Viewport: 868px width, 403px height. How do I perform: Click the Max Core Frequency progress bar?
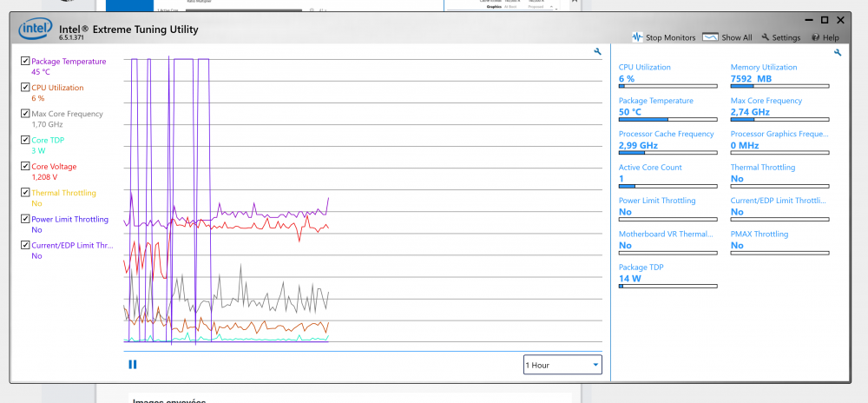tap(780, 120)
